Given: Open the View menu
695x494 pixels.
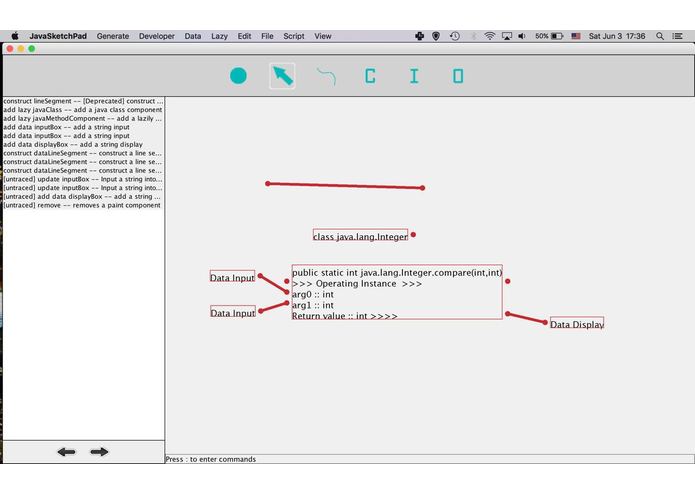Looking at the screenshot, I should pyautogui.click(x=323, y=36).
